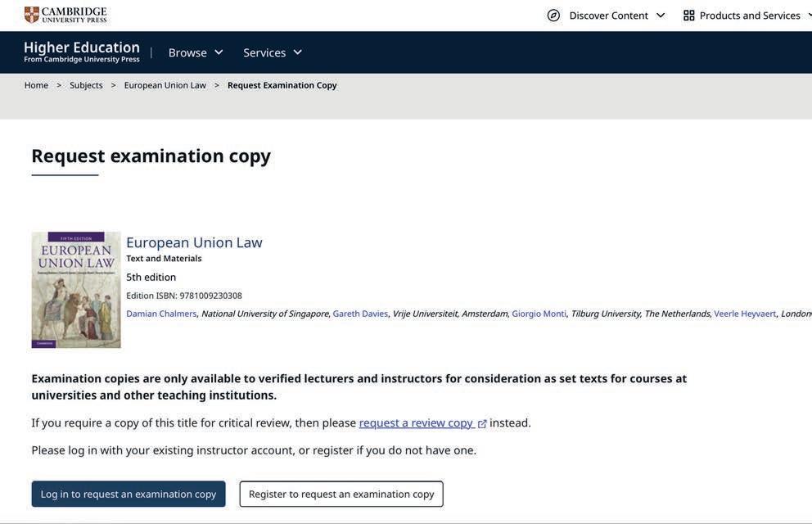Open the European Union Law title link

click(194, 242)
